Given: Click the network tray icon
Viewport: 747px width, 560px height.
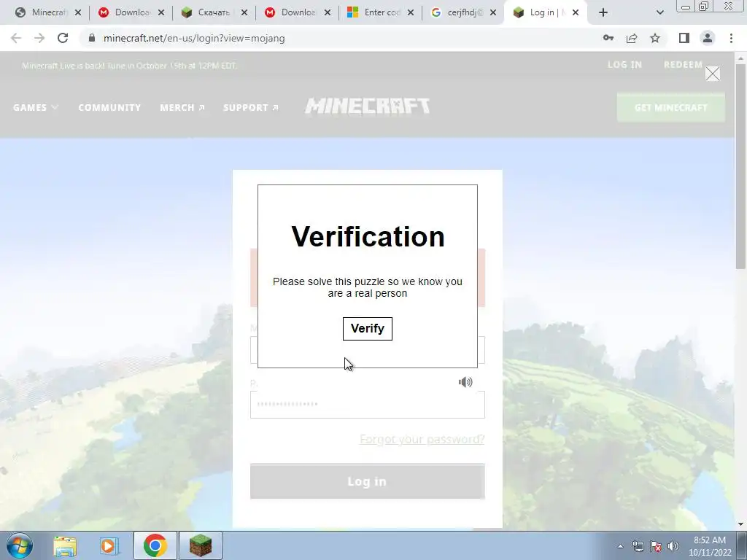Looking at the screenshot, I should tap(638, 546).
